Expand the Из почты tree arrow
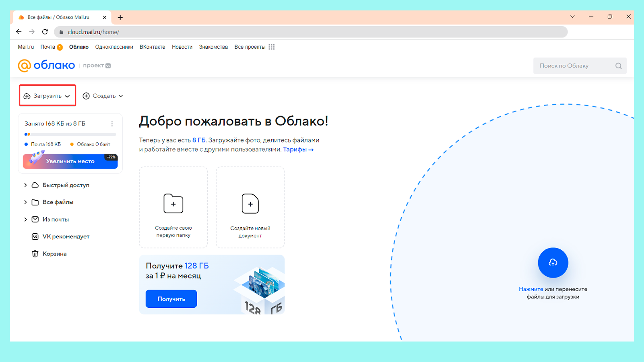644x362 pixels. (25, 219)
